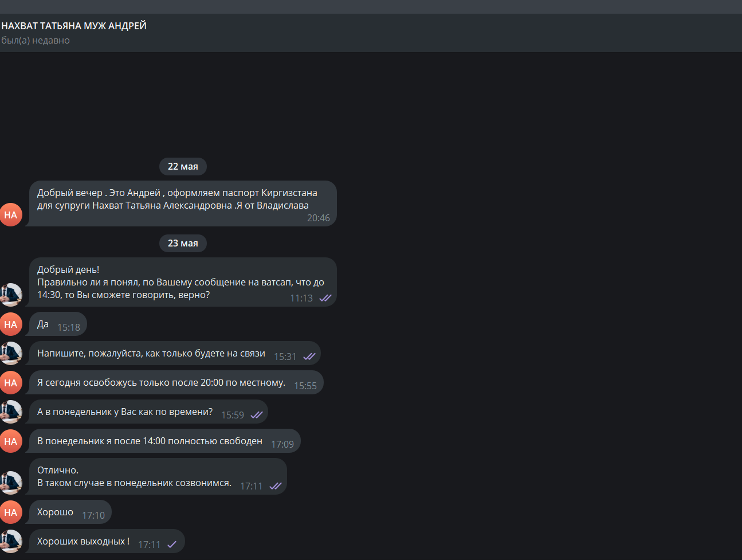Viewport: 742px width, 560px height.
Task: Click profile photo beside 'А в понедельник' message
Action: (11, 412)
